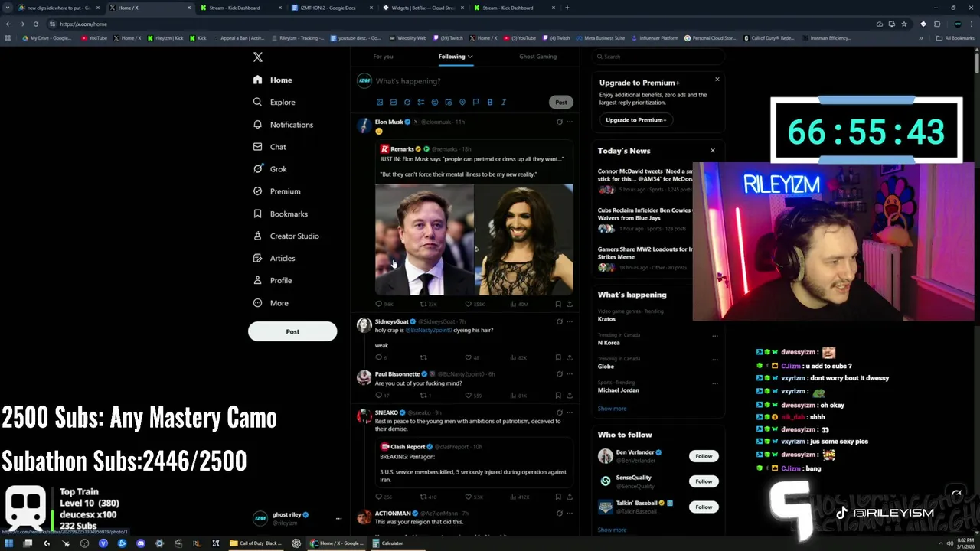Click the X search box
Viewport: 980px width, 551px height.
(x=658, y=57)
